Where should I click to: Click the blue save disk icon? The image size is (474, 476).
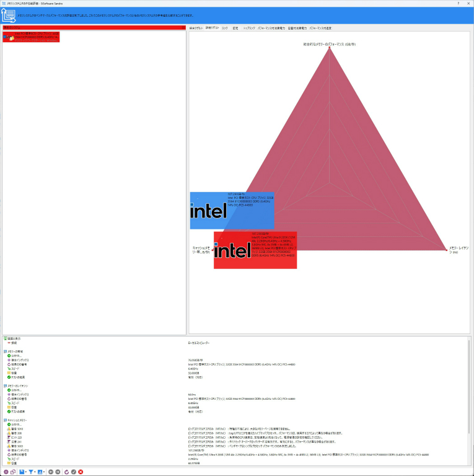coord(22,472)
